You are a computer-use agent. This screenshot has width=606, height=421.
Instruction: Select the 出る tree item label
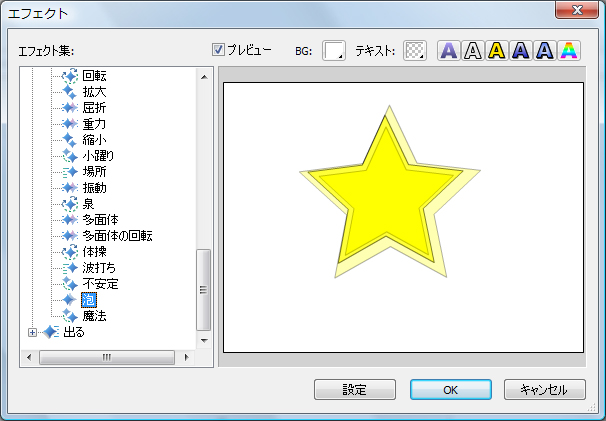pos(73,332)
